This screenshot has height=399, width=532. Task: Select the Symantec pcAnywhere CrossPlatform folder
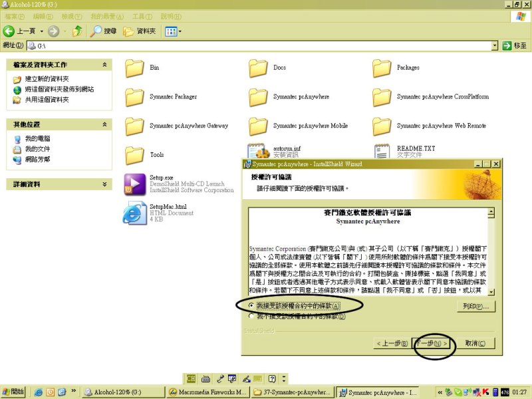coord(431,97)
